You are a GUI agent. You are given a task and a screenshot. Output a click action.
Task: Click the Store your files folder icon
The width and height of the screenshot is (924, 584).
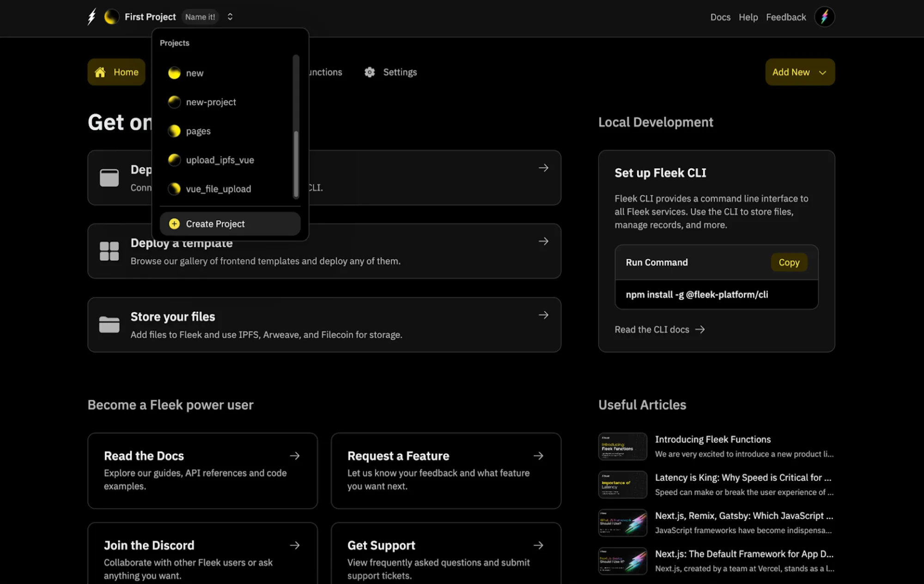click(109, 325)
